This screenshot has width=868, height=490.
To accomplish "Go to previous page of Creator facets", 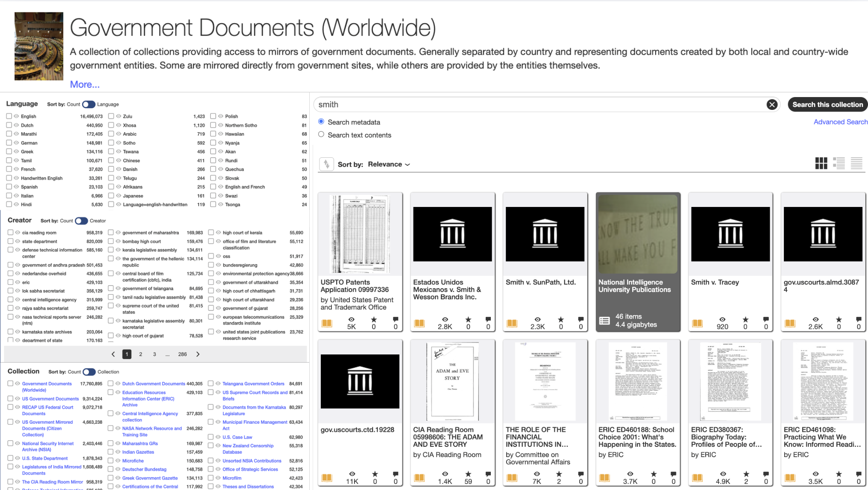I will pyautogui.click(x=113, y=354).
